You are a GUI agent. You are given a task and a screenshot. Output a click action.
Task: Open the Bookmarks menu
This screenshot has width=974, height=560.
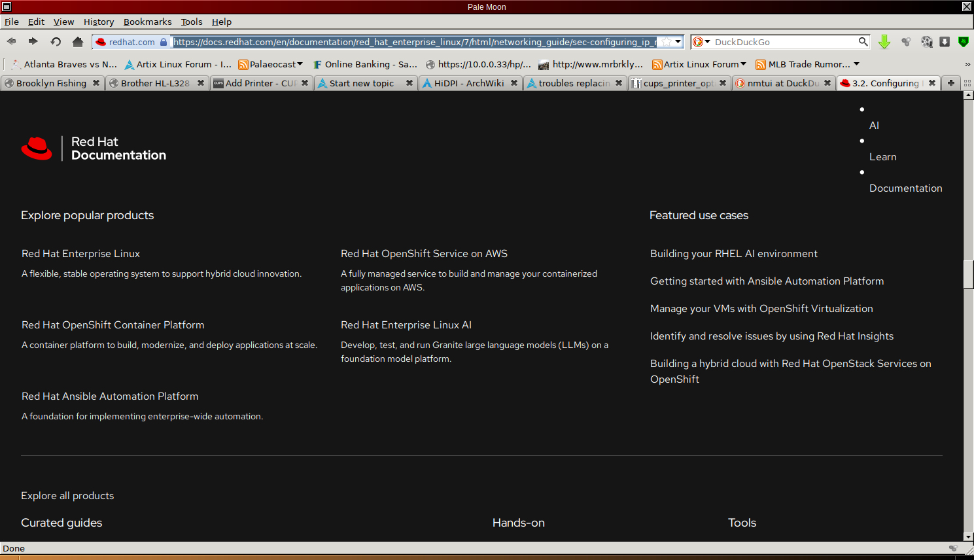coord(147,22)
